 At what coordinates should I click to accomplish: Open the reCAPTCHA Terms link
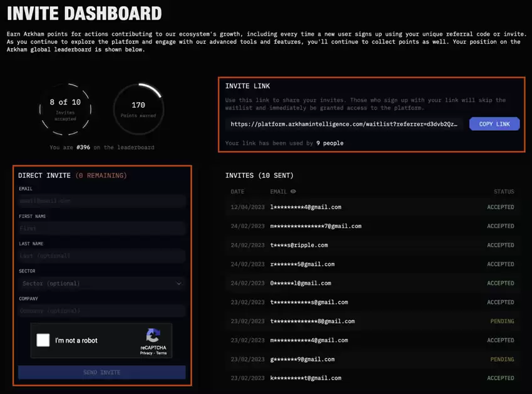click(161, 353)
